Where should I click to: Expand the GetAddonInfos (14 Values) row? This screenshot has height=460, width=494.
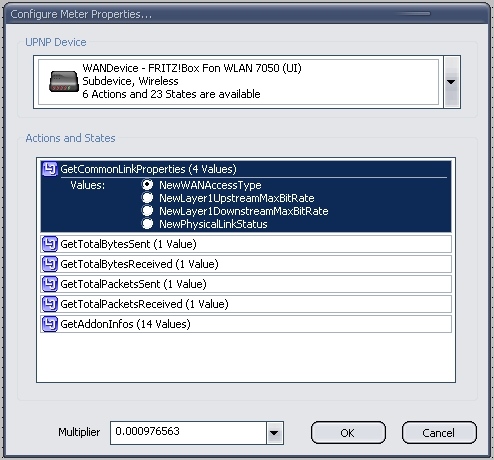246,324
